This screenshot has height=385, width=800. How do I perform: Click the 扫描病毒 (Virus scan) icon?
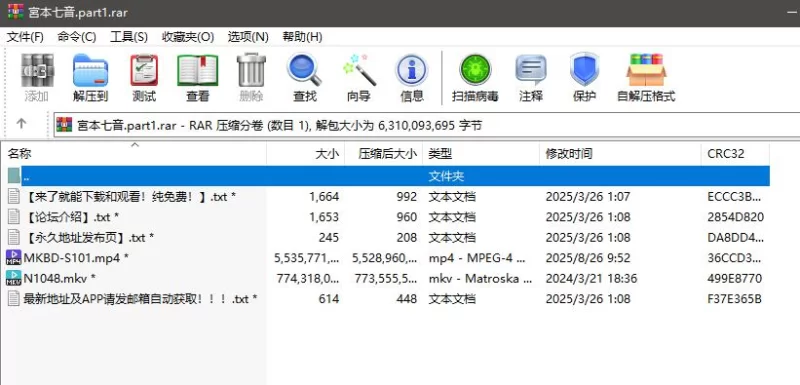[x=475, y=70]
